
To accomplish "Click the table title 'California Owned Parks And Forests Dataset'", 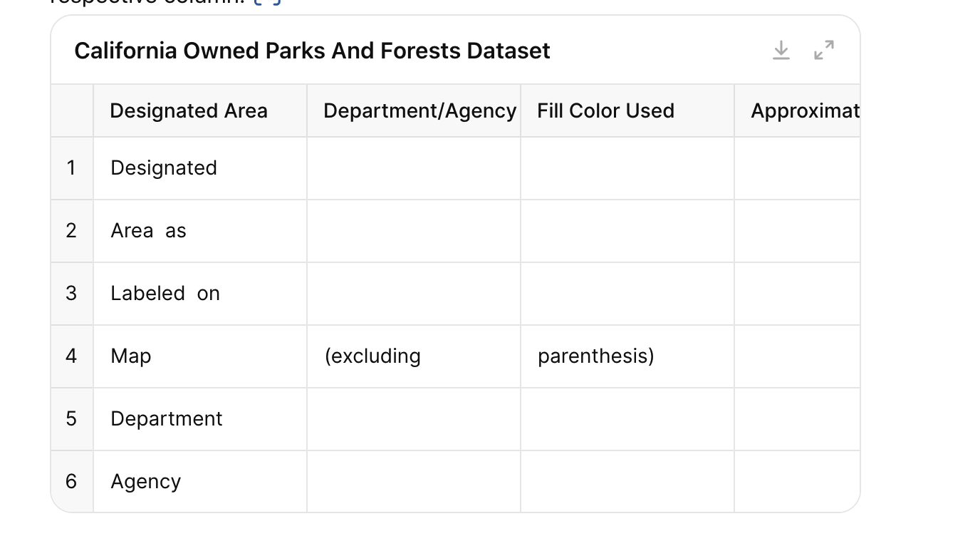I will (312, 51).
